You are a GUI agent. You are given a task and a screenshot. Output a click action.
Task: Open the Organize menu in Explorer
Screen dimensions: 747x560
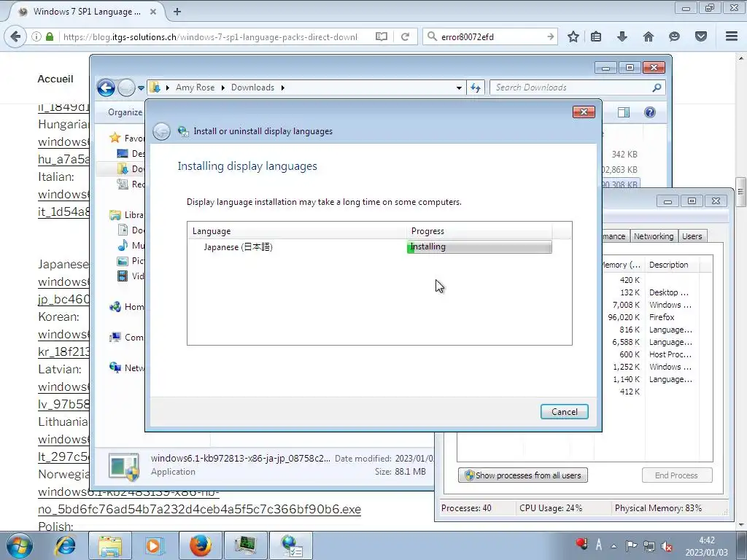(x=125, y=112)
